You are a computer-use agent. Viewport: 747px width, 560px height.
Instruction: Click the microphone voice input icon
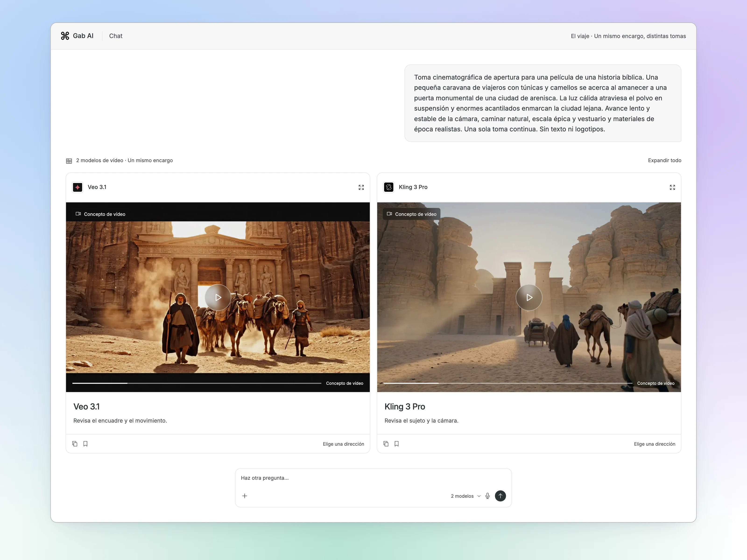(x=487, y=496)
